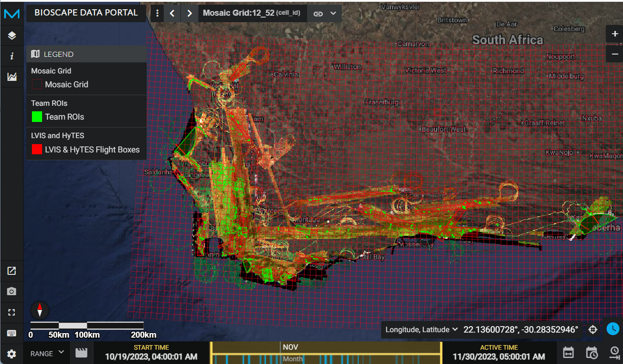Reset map orientation with compass
623x364 pixels.
click(x=40, y=309)
